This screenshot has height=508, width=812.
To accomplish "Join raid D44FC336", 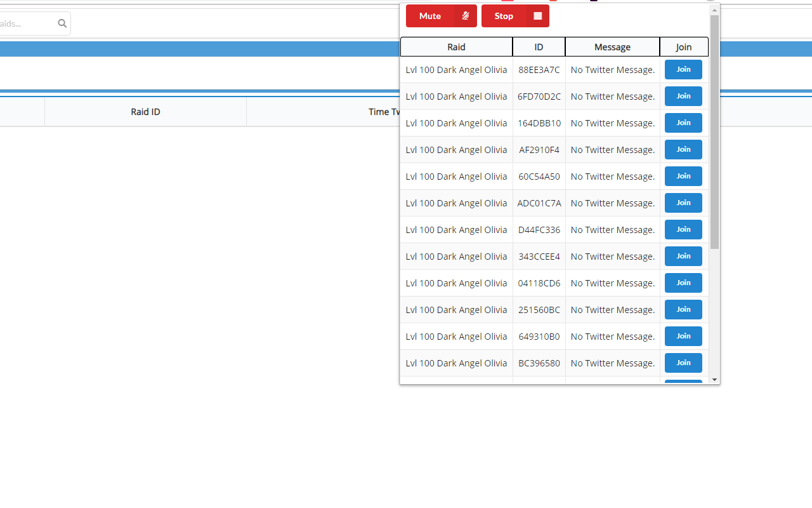I will tap(683, 229).
